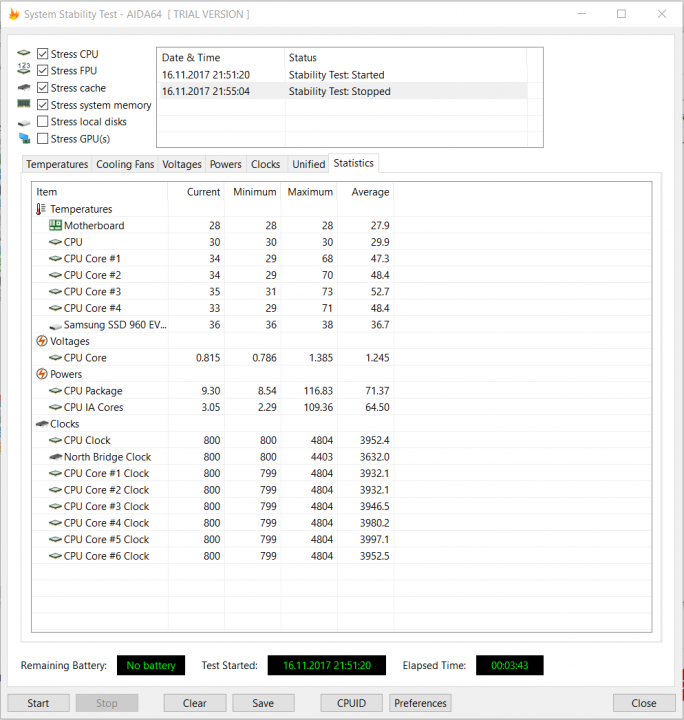Select the Stability Test: Stopped log row

point(342,91)
